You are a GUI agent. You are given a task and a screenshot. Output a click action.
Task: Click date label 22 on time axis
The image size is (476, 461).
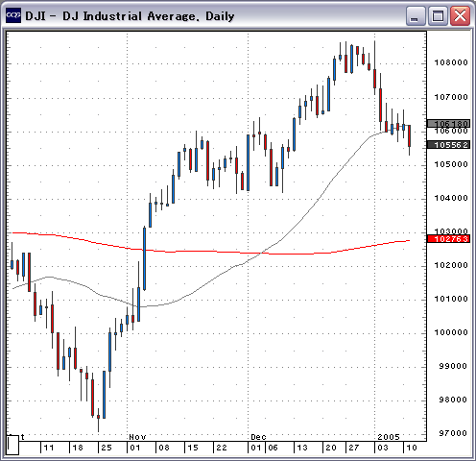pyautogui.click(x=222, y=448)
